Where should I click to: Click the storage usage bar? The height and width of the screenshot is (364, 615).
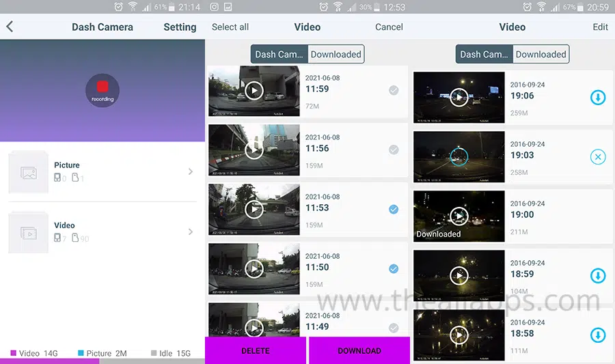tap(102, 361)
